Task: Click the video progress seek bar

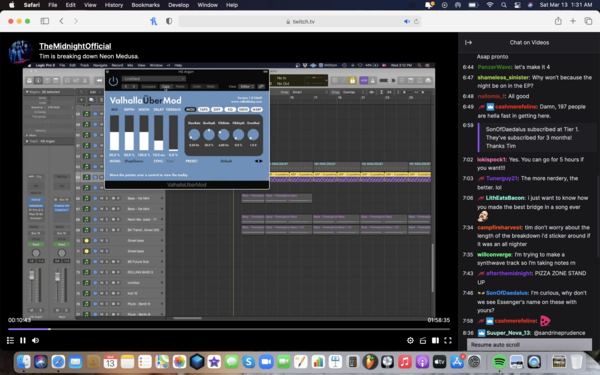Action: pyautogui.click(x=229, y=329)
